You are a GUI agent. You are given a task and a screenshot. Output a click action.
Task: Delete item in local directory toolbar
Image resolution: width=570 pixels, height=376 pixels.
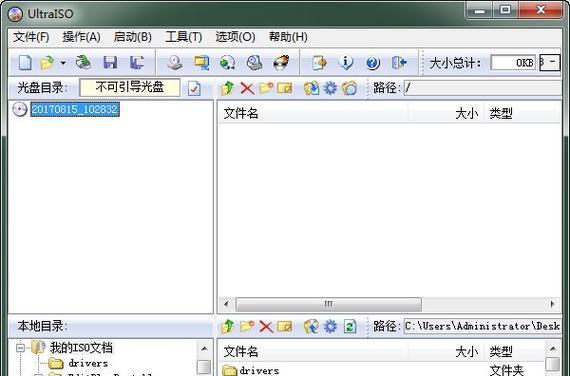(x=266, y=327)
